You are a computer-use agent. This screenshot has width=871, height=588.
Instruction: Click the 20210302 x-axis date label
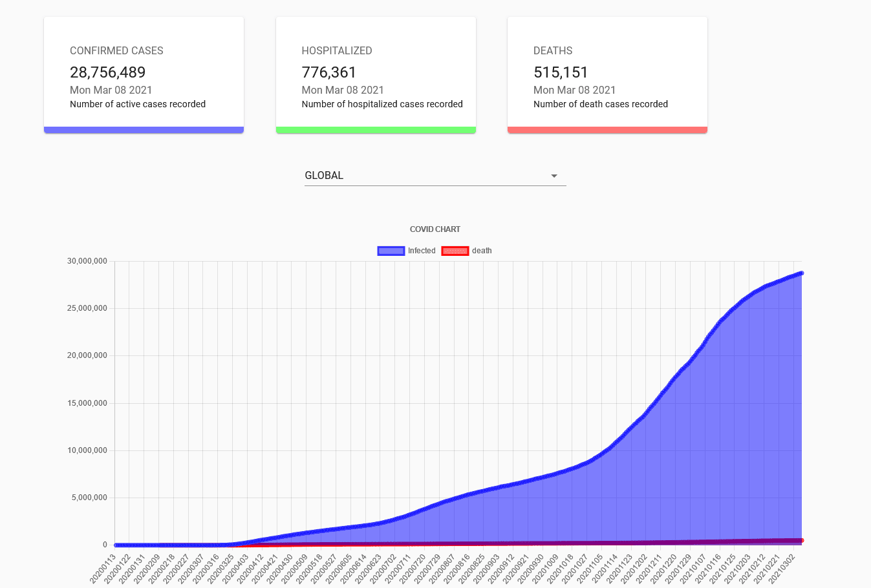(782, 569)
